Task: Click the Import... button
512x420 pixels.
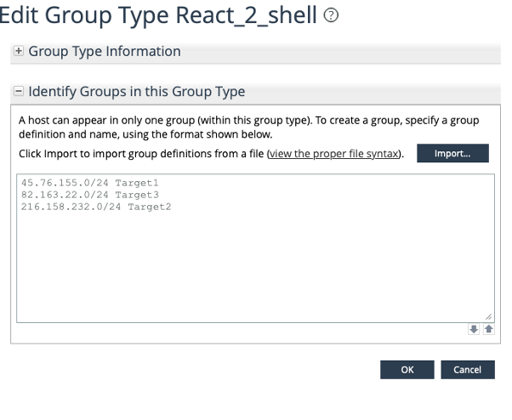Action: (452, 153)
